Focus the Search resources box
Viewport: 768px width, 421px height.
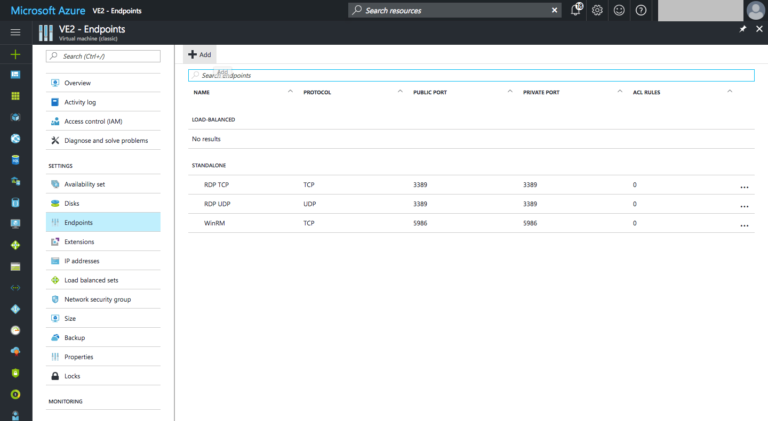tap(455, 10)
